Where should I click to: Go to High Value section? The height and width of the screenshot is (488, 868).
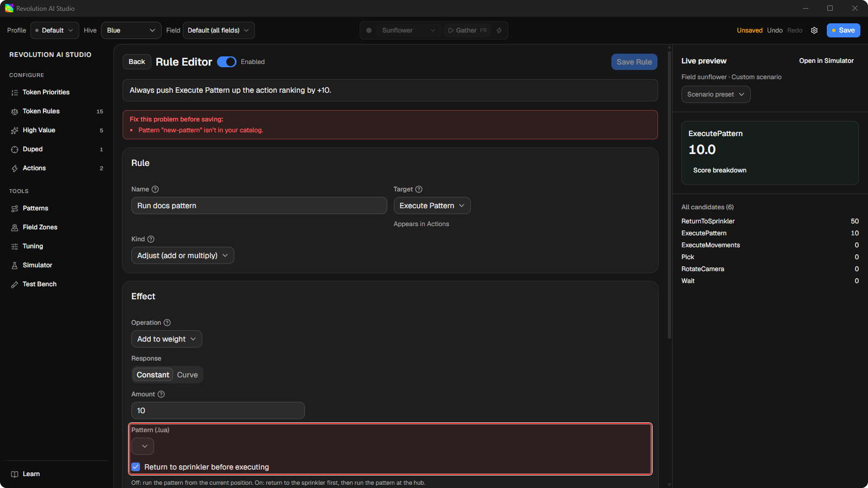[57, 130]
